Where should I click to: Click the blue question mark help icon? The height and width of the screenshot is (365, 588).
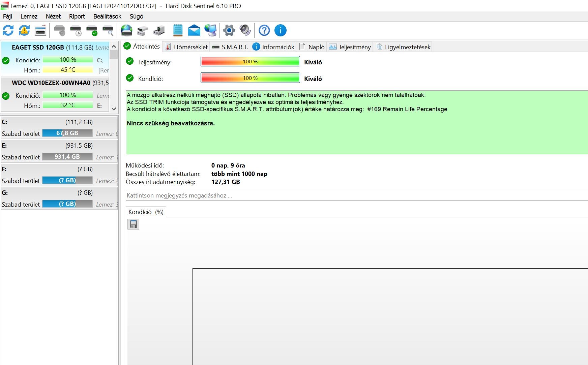tap(264, 30)
